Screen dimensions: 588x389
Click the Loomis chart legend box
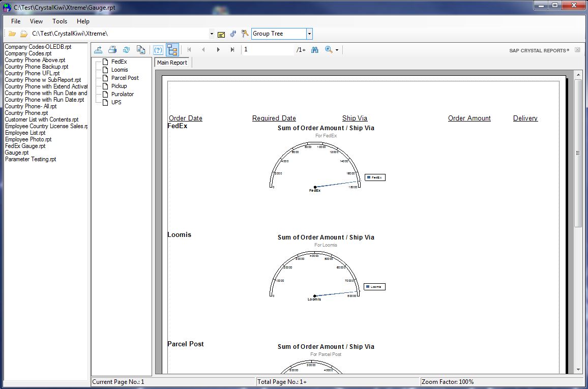[375, 287]
